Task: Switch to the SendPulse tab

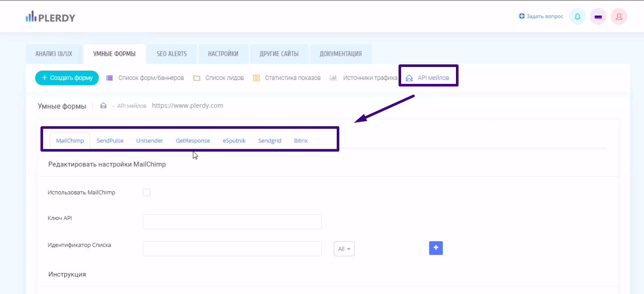Action: click(x=110, y=141)
